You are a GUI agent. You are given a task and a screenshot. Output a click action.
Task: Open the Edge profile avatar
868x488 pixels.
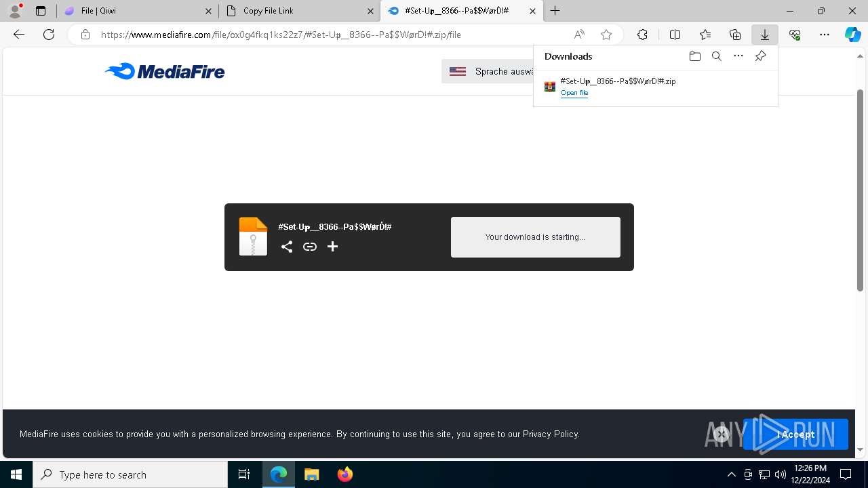click(x=15, y=11)
